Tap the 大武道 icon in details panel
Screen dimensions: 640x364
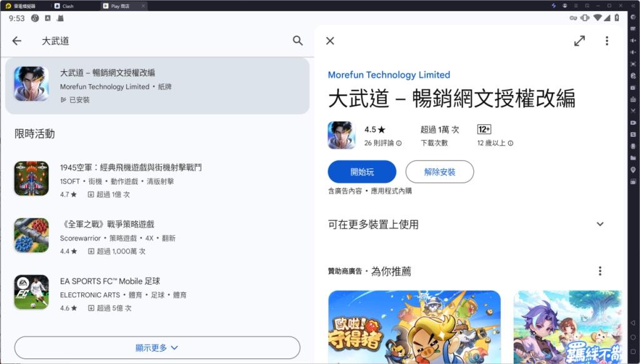pyautogui.click(x=342, y=135)
